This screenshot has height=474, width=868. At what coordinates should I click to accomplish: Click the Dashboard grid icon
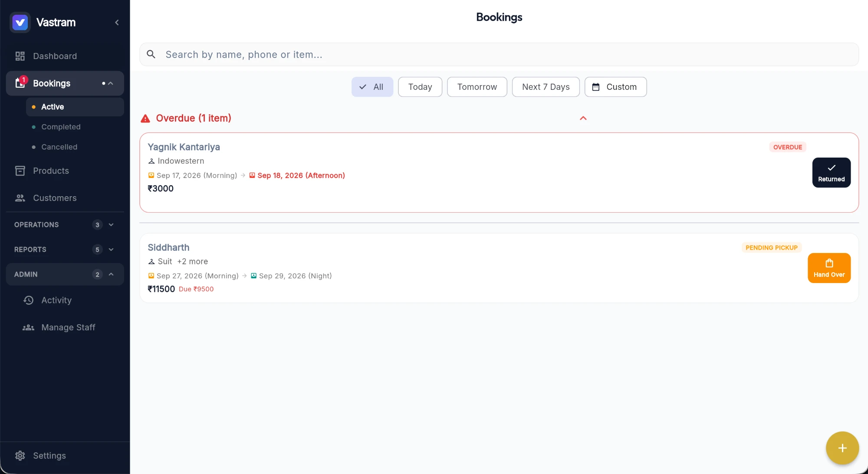tap(20, 56)
